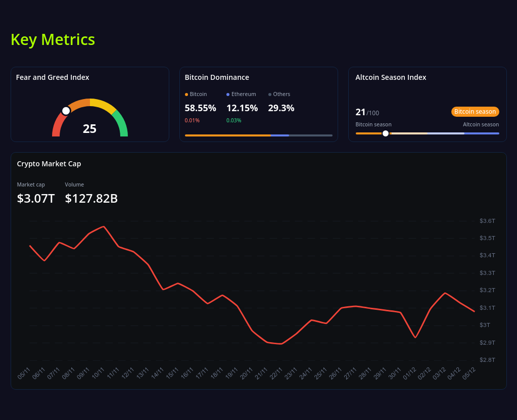Screen dimensions: 517x420
Task: Switch to the Volume metric showing $127.82B
Action: tap(91, 198)
